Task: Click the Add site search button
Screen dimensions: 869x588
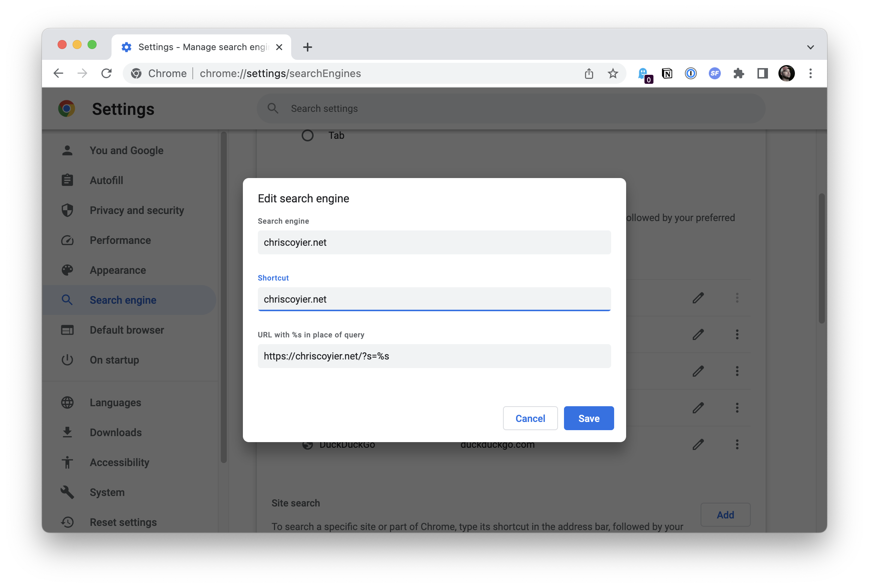Action: [x=725, y=515]
